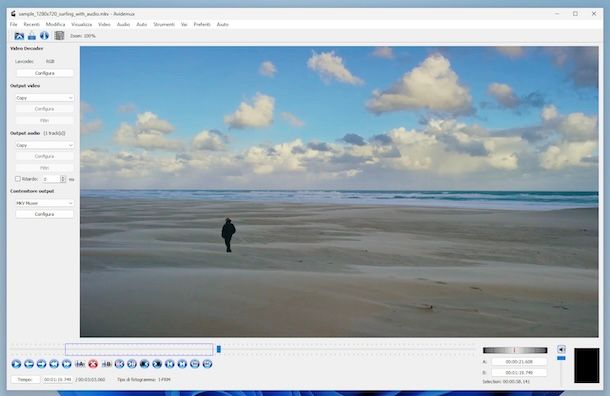Open the Modifica menu
This screenshot has width=610, height=396.
[x=55, y=24]
